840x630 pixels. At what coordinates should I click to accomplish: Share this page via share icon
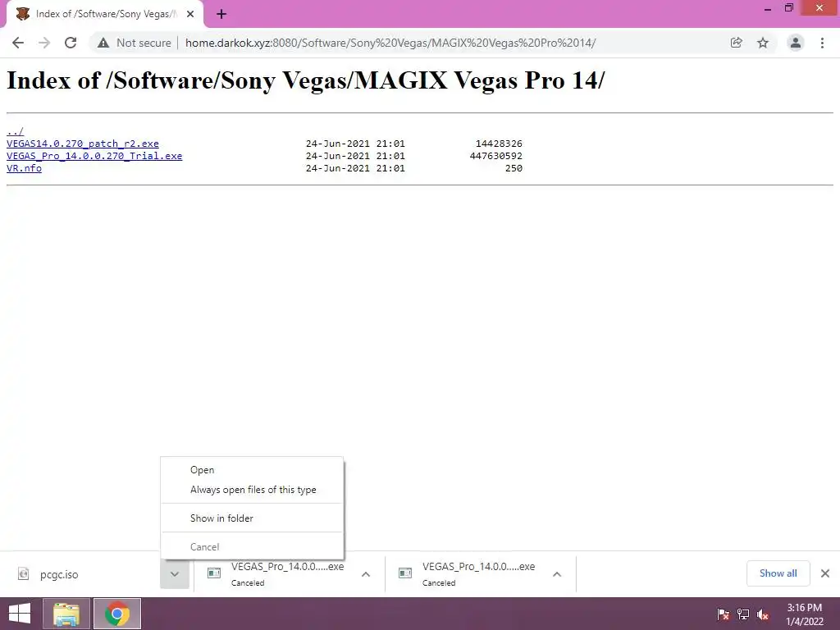click(737, 43)
